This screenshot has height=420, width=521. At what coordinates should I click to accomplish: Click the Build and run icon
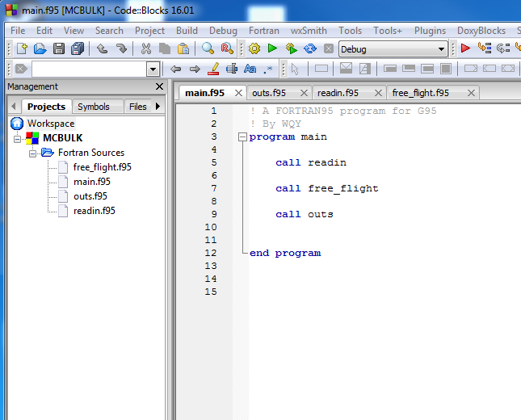pos(291,48)
